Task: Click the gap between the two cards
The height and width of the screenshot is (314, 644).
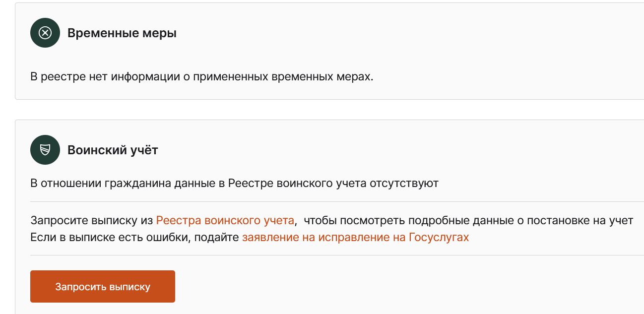Action: click(x=327, y=110)
